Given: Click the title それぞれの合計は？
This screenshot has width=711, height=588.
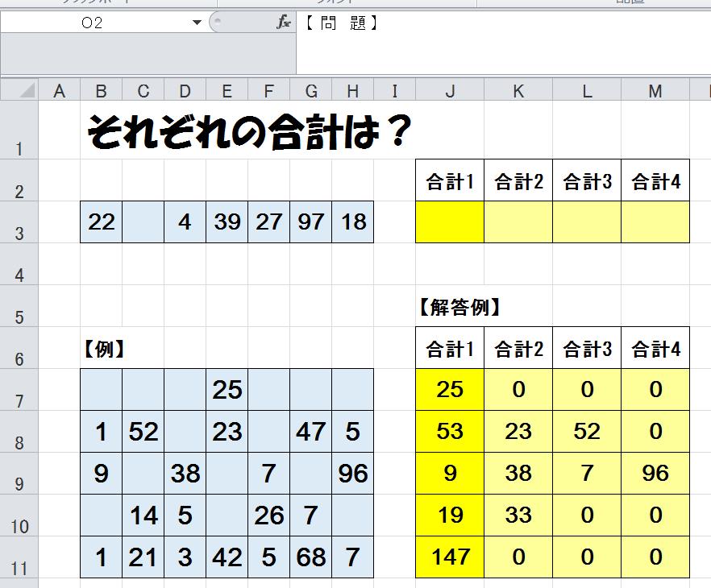Looking at the screenshot, I should click(x=249, y=131).
